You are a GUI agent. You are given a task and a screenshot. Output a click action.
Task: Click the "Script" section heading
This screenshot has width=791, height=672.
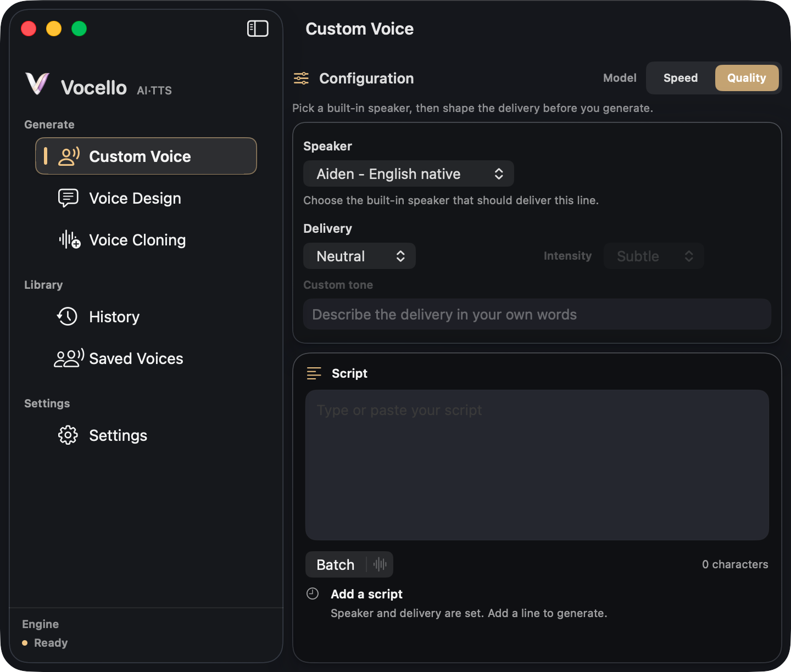[349, 373]
